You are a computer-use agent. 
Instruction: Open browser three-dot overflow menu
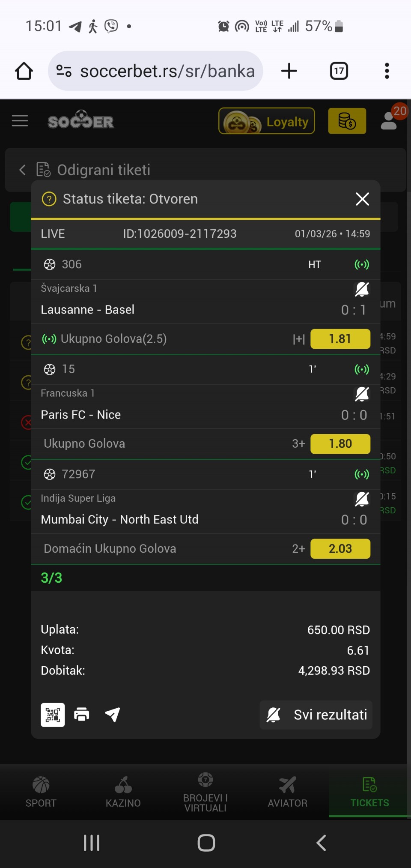coord(387,71)
